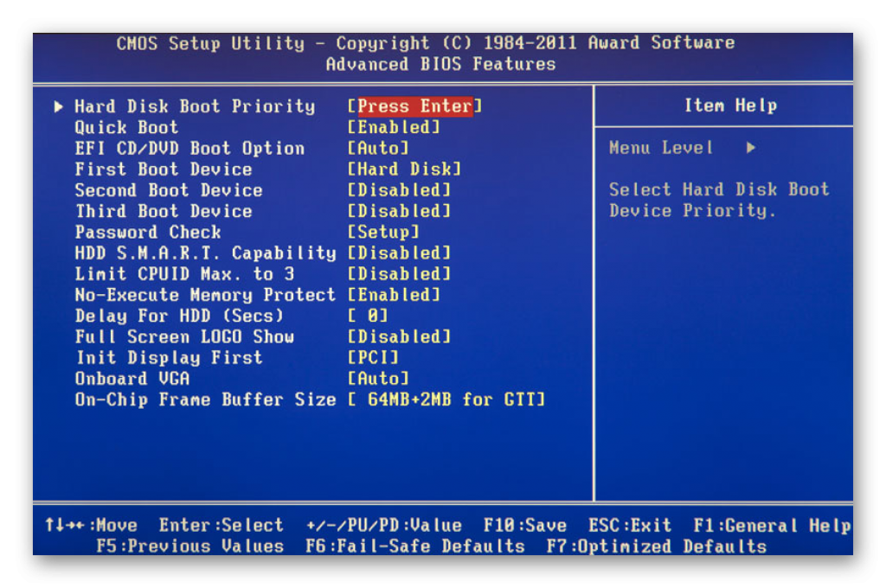Screen dimensions: 886x588
Task: Click Delay For HDD seconds value field
Action: (368, 316)
